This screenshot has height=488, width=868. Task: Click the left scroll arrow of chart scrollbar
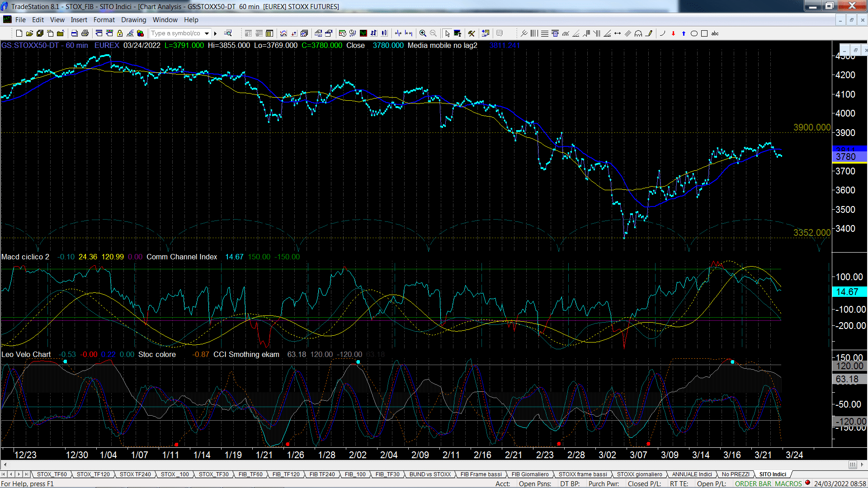click(5, 465)
